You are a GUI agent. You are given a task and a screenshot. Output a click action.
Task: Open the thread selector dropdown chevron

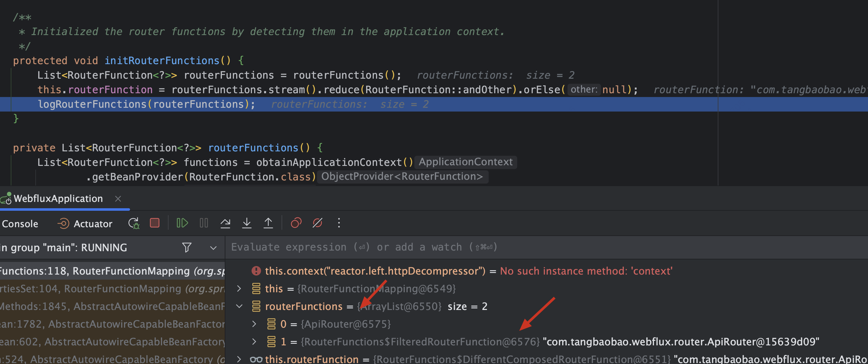click(213, 248)
